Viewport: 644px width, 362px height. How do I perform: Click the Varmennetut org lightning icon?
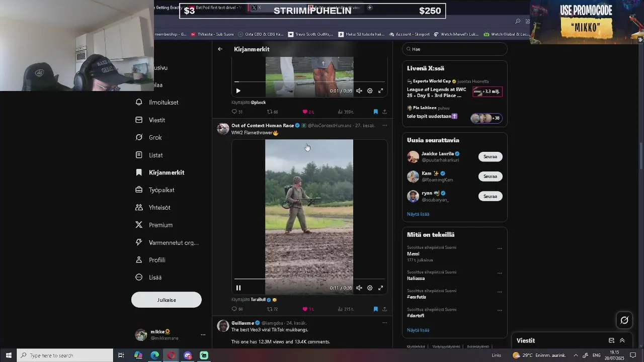point(139,242)
